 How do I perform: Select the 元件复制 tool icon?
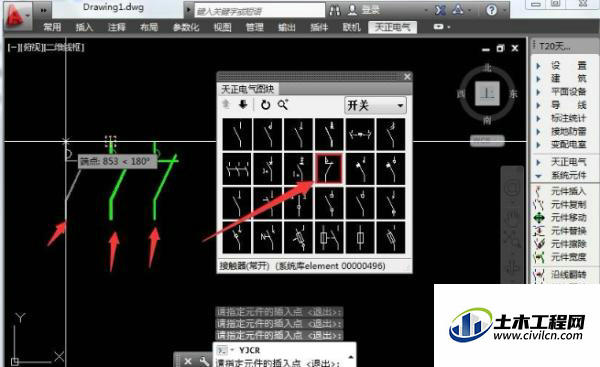point(539,204)
